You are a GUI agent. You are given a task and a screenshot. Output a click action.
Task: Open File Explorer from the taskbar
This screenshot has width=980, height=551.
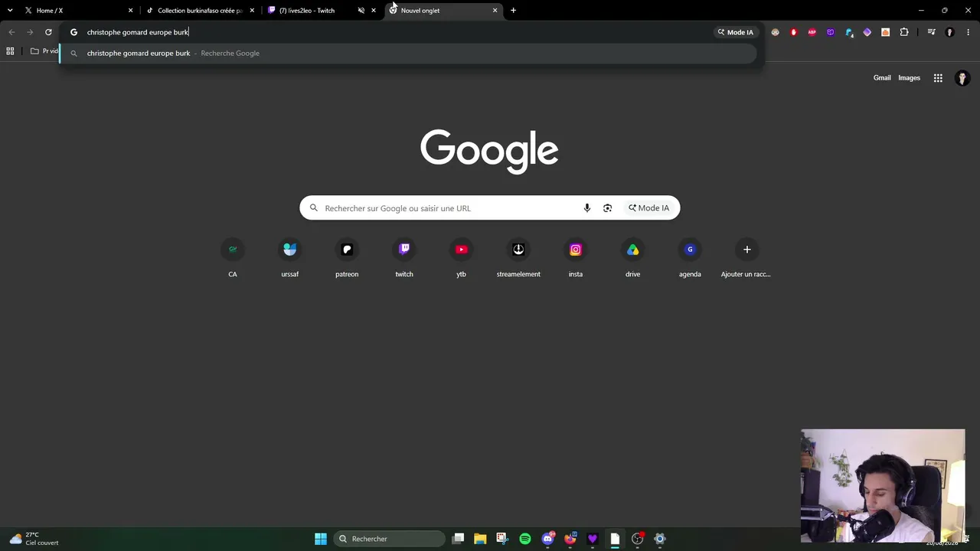[x=480, y=539]
